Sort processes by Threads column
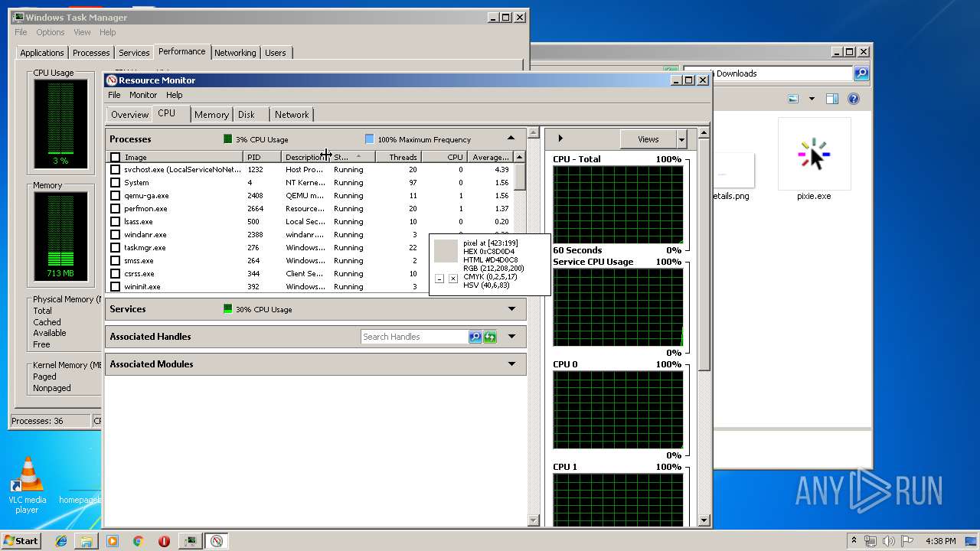Image resolution: width=980 pixels, height=551 pixels. coord(398,157)
